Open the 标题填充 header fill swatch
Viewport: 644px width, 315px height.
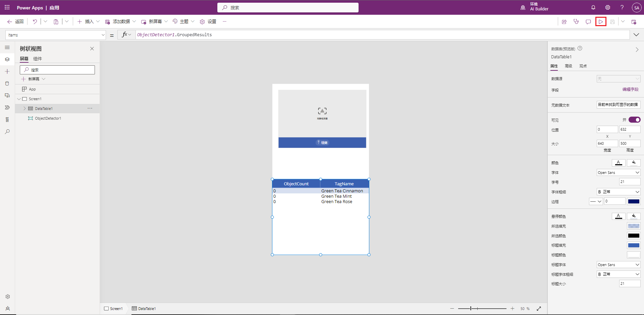[x=634, y=245]
